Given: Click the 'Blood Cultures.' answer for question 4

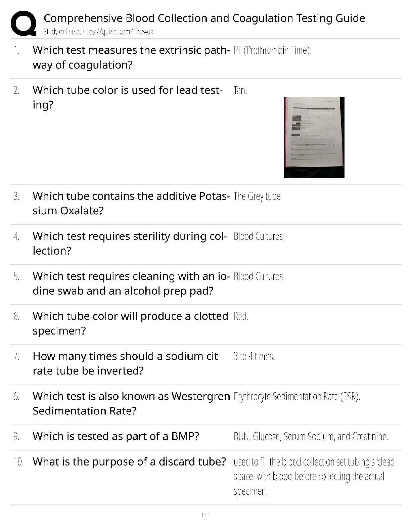Looking at the screenshot, I should [x=259, y=236].
